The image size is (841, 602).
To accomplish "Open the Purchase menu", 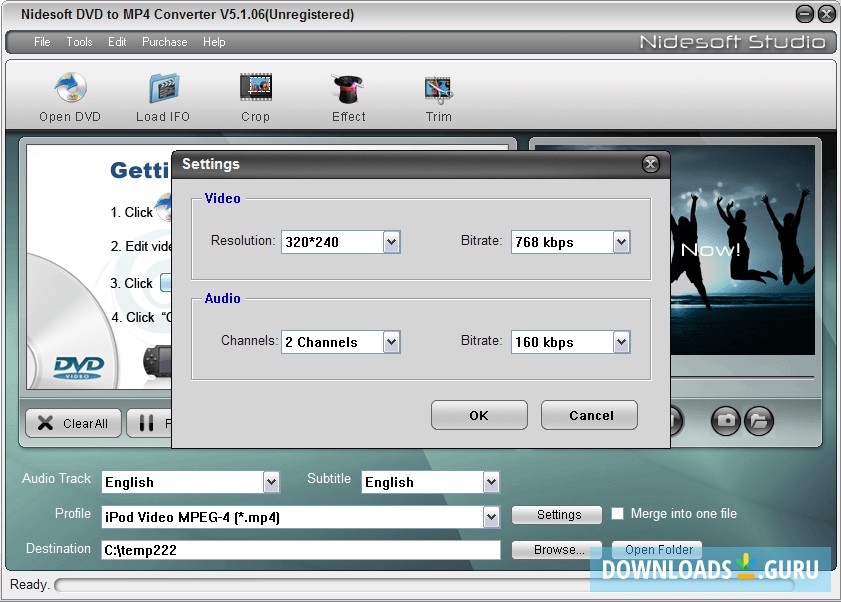I will pyautogui.click(x=165, y=42).
